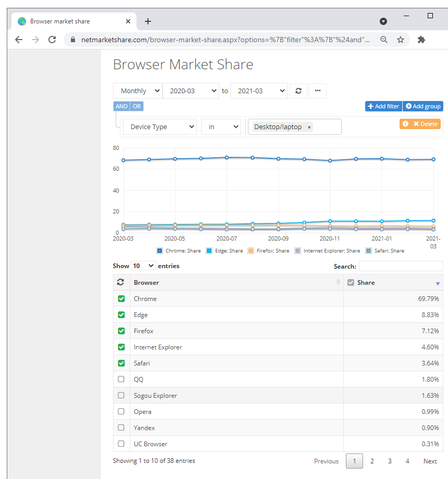Viewport: 448px width, 479px height.
Task: Click the site security lock in the address bar
Action: (73, 39)
